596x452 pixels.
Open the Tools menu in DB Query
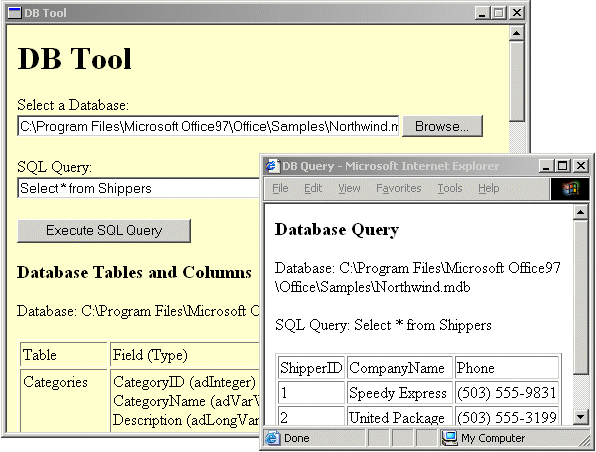tap(450, 188)
